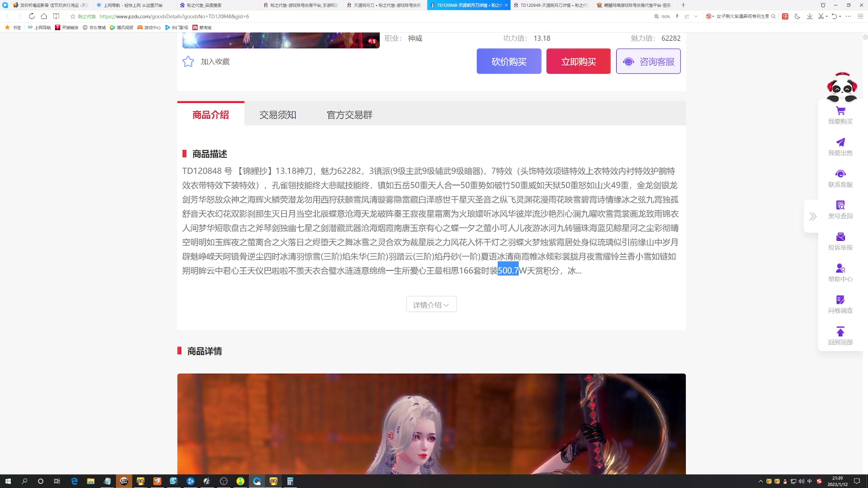The height and width of the screenshot is (488, 868).
Task: Star this page in the address bar
Action: tap(72, 16)
